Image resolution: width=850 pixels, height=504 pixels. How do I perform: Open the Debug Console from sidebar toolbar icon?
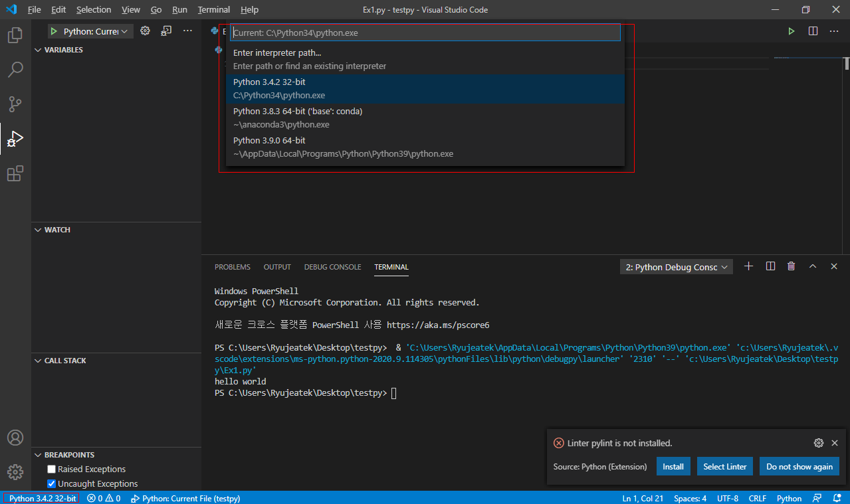[166, 31]
